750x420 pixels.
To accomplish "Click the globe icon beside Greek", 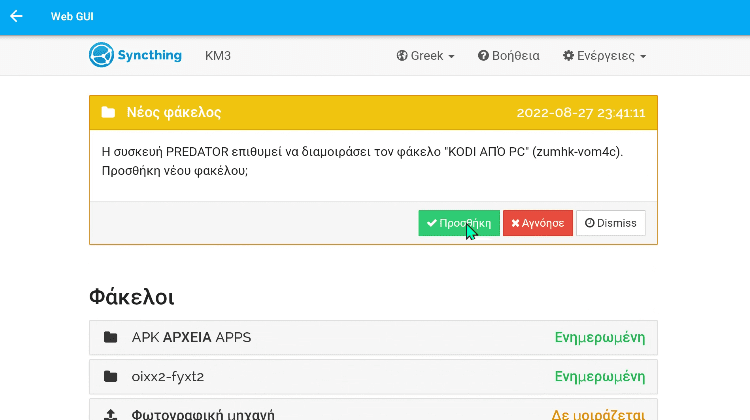I will pyautogui.click(x=402, y=56).
